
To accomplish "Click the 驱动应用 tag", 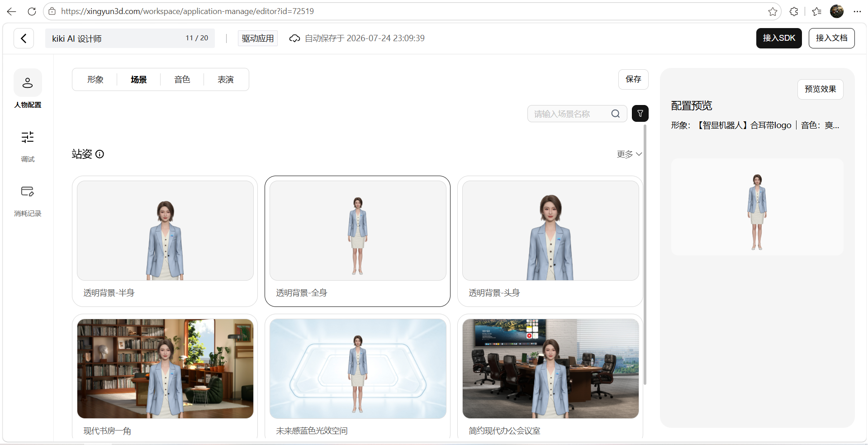I will tap(258, 38).
